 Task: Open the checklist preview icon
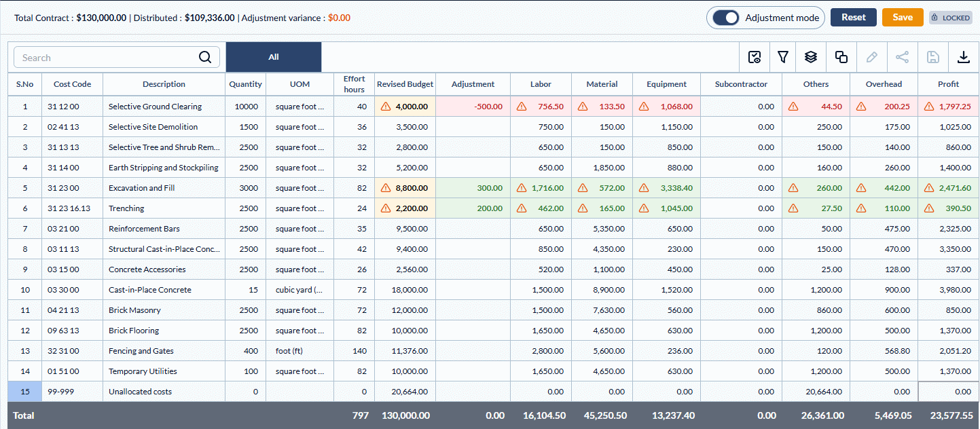click(x=754, y=58)
